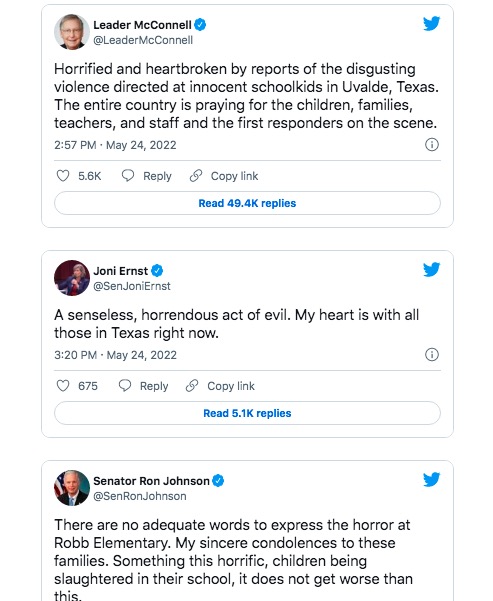493x601 pixels.
Task: Visit the @SenJoniErnst handle
Action: pos(132,286)
